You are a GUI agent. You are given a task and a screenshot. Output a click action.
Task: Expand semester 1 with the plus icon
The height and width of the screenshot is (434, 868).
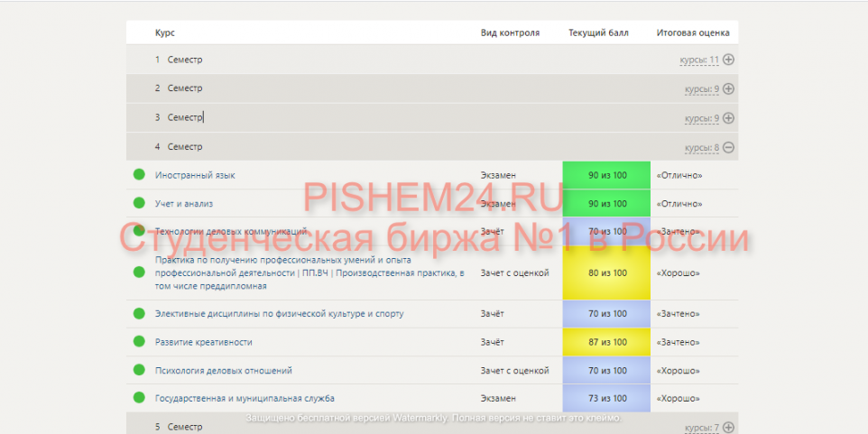point(729,60)
